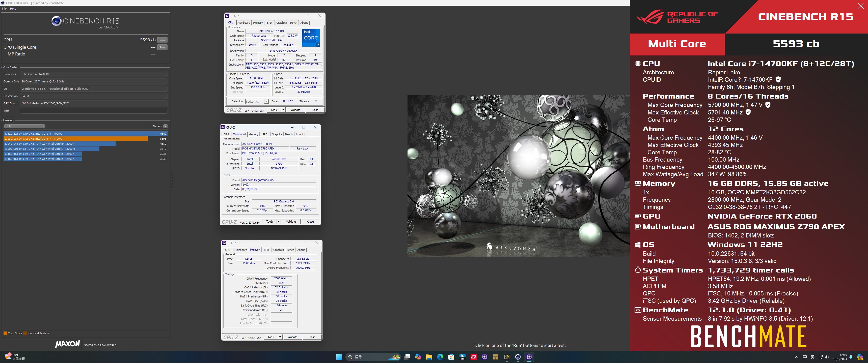The height and width of the screenshot is (363, 868).
Task: Open the weather widget showing 30°C
Action: [15, 357]
